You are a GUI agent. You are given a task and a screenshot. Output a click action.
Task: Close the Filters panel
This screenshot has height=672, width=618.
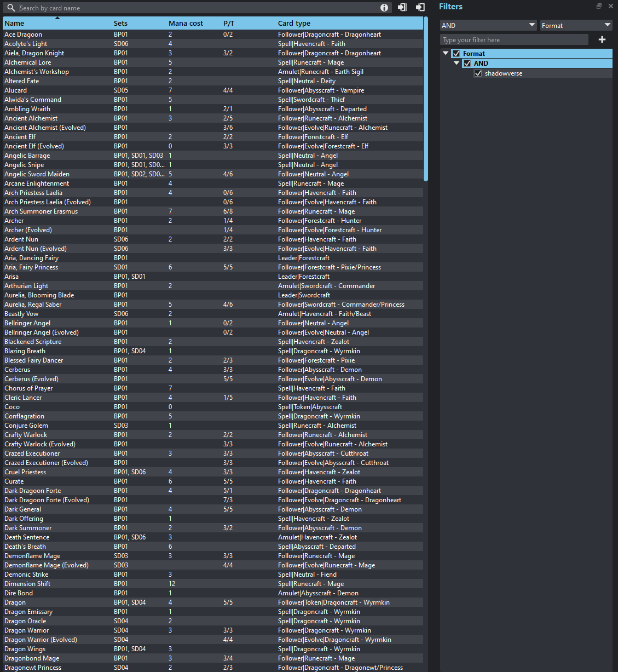[611, 6]
